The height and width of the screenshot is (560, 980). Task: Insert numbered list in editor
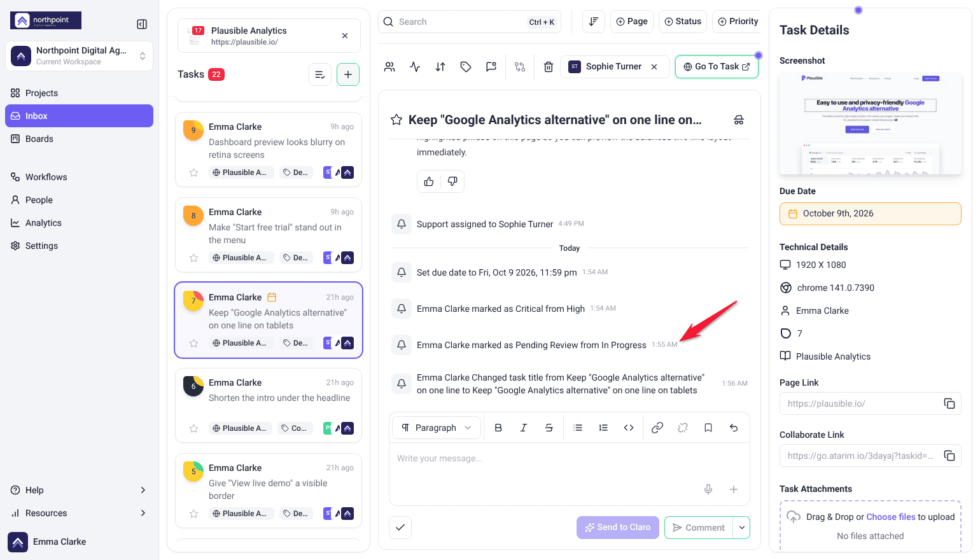point(603,428)
